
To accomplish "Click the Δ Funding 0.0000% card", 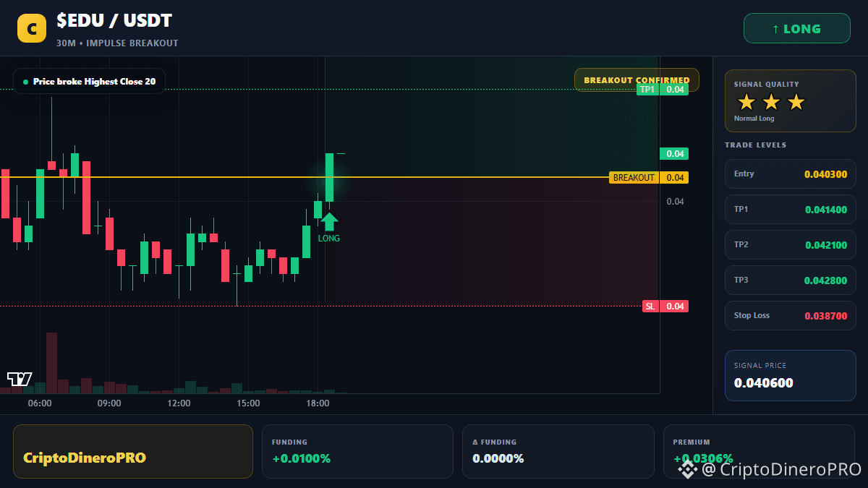I will pyautogui.click(x=558, y=451).
